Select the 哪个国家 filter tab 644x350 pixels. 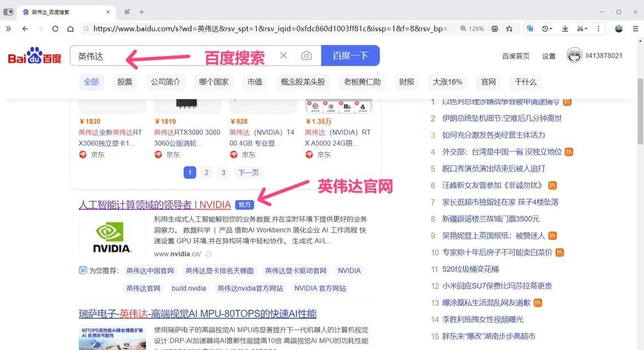(x=213, y=81)
